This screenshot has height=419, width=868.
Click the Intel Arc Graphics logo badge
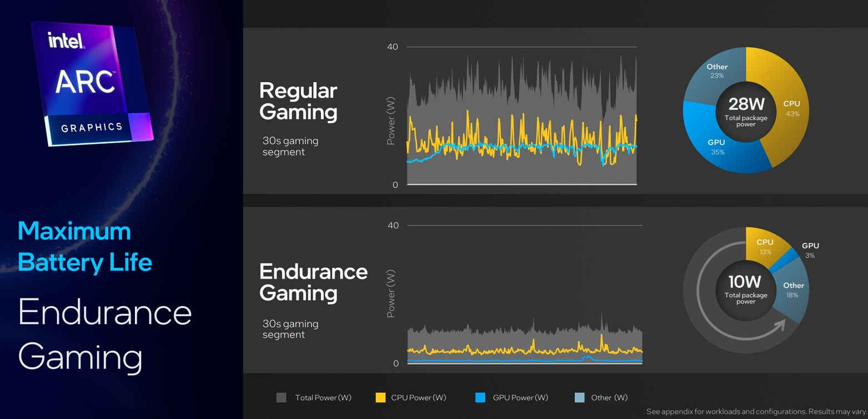[92, 83]
